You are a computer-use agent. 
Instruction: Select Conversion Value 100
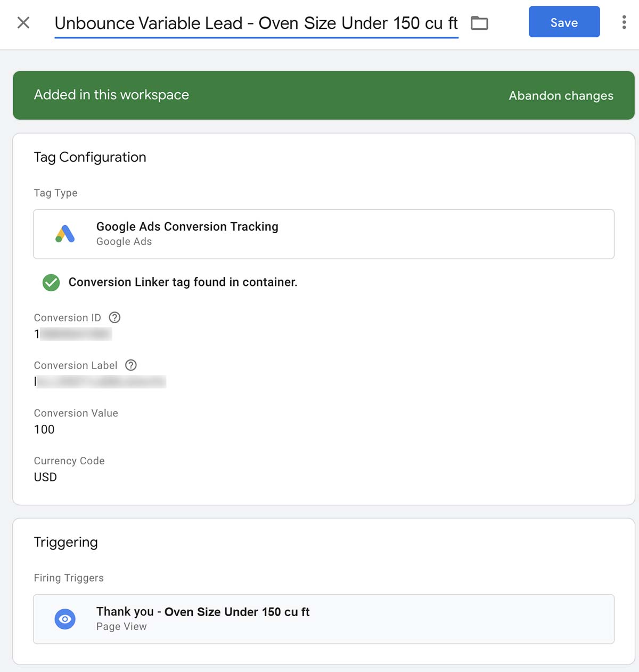(44, 429)
